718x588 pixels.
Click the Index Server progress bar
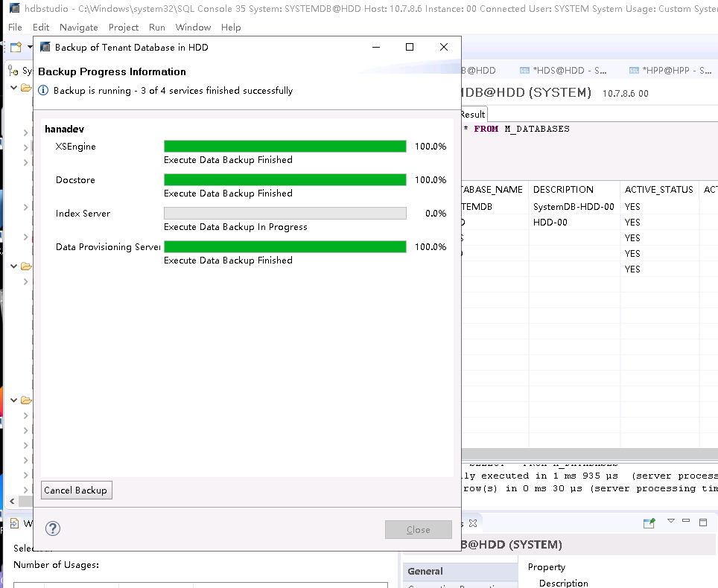(x=285, y=214)
